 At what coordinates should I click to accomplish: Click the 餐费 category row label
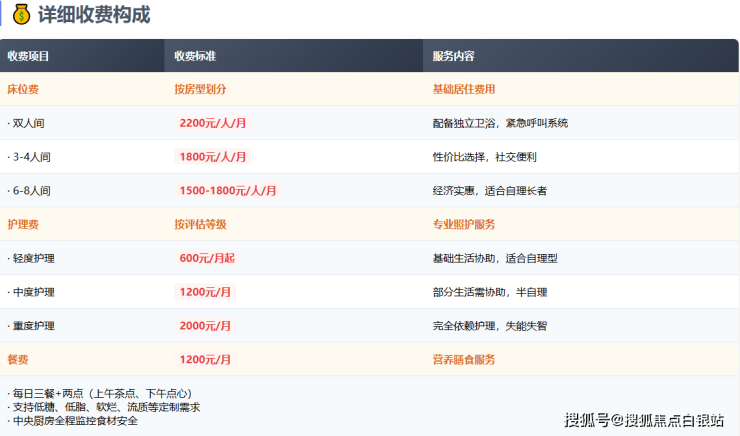click(x=18, y=359)
